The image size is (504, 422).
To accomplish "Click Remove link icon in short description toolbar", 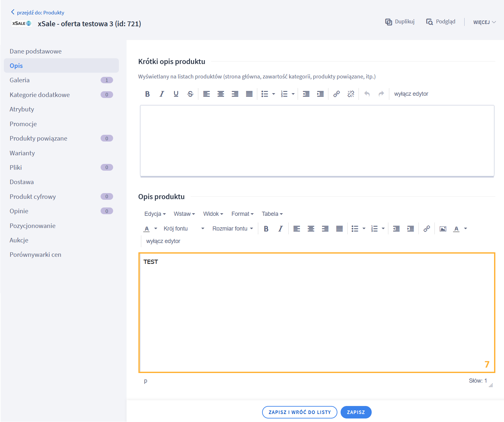I will click(351, 94).
